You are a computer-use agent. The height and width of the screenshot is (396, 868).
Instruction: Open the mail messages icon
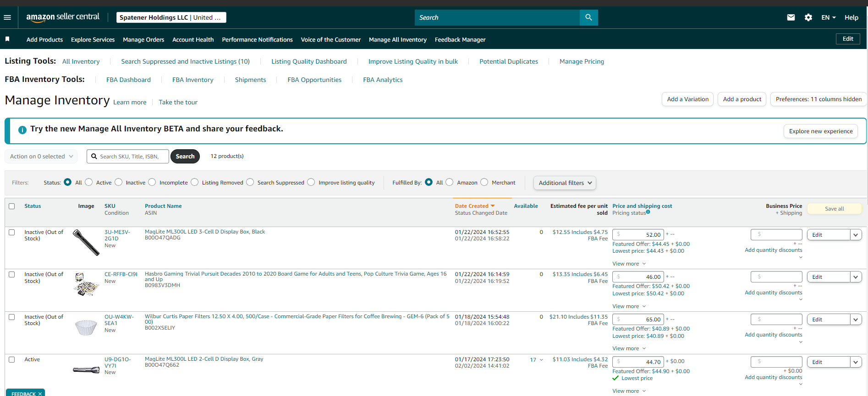(x=791, y=17)
